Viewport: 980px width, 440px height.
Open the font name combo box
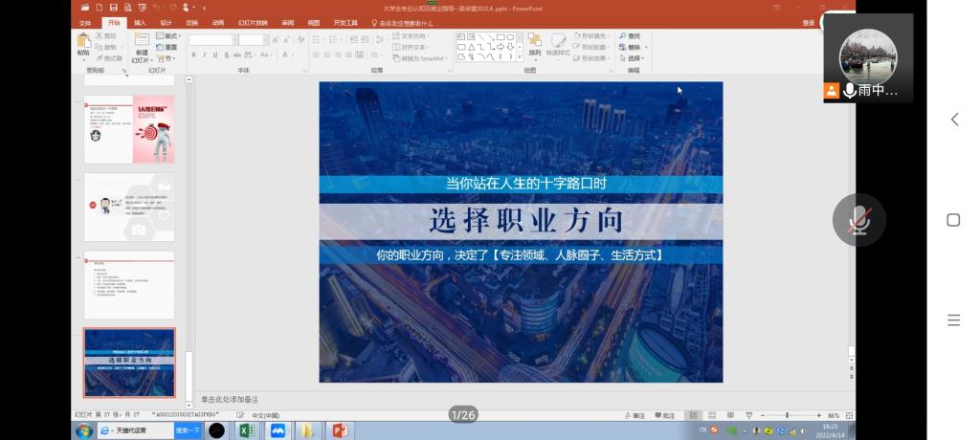point(212,40)
